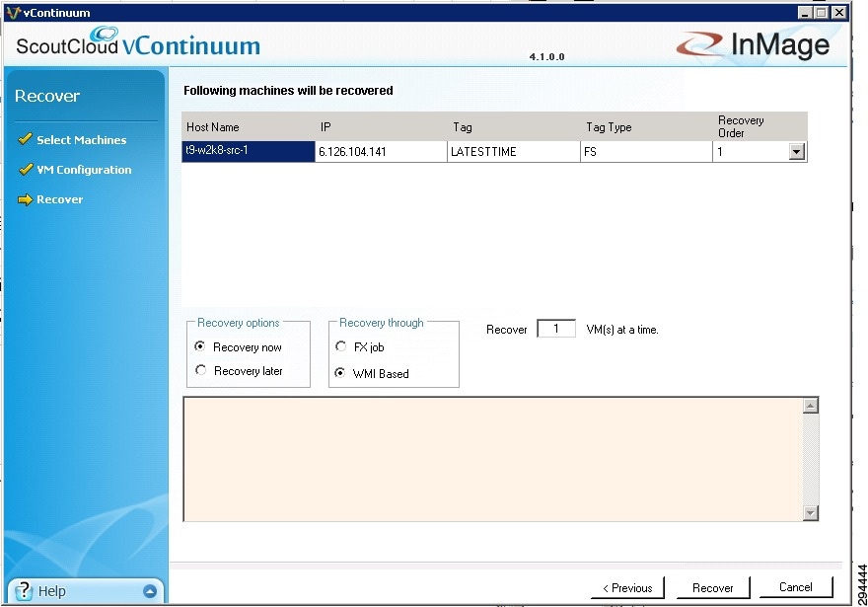The height and width of the screenshot is (607, 868).
Task: Click the Help question mark icon
Action: click(x=24, y=591)
